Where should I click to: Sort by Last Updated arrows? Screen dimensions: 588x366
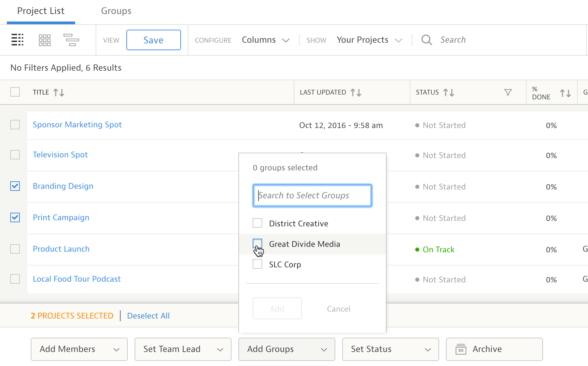(356, 93)
